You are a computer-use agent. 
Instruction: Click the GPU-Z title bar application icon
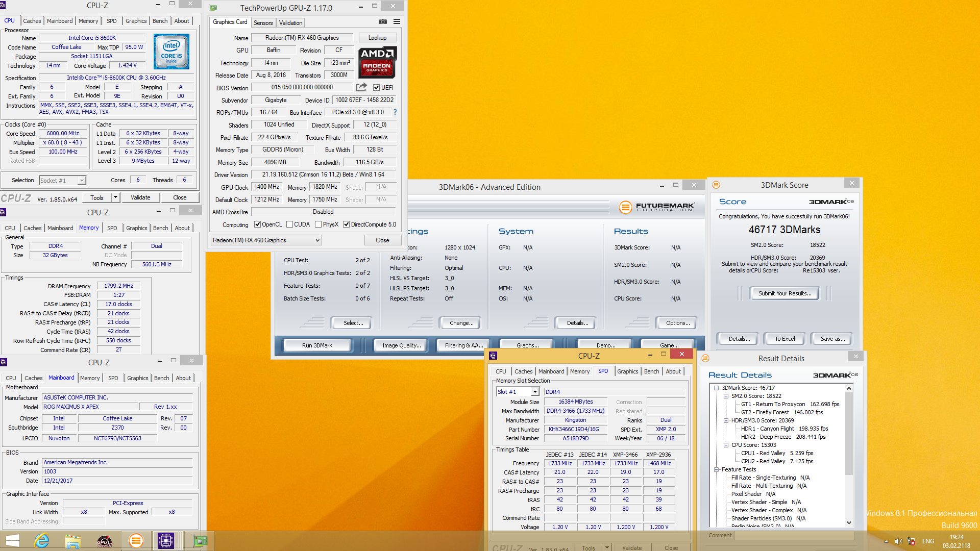(213, 8)
